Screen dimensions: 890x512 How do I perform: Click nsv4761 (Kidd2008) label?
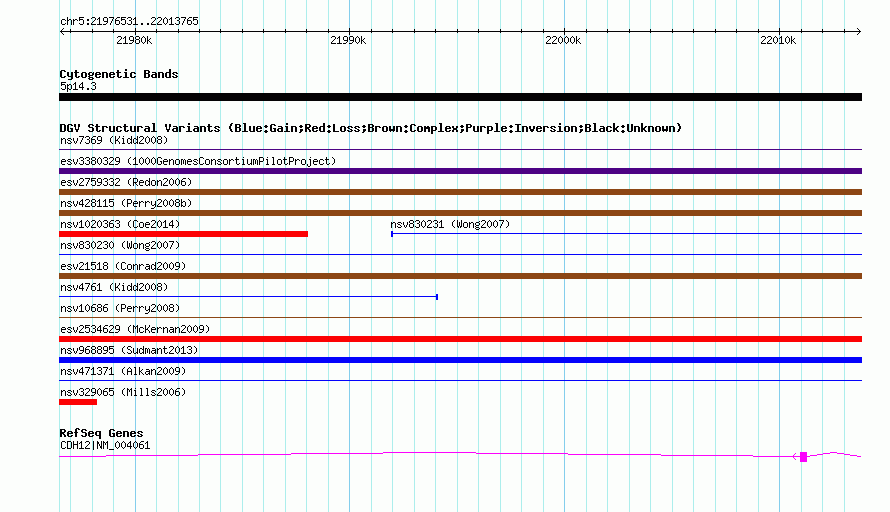pos(114,287)
